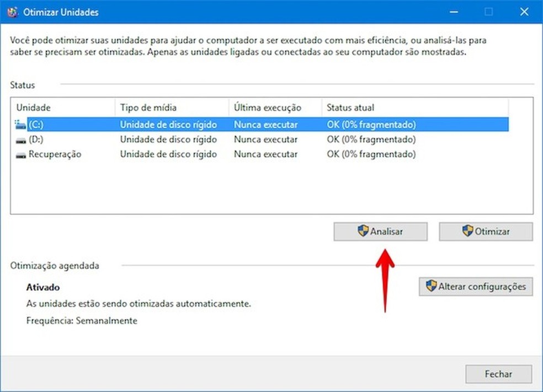Click the hard drive icon beside (C:)

[19, 124]
